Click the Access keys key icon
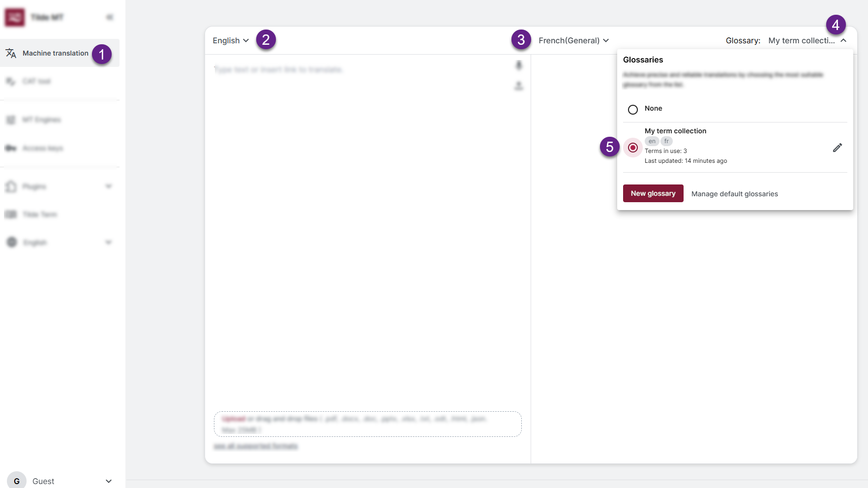Image resolution: width=868 pixels, height=488 pixels. pos(11,148)
